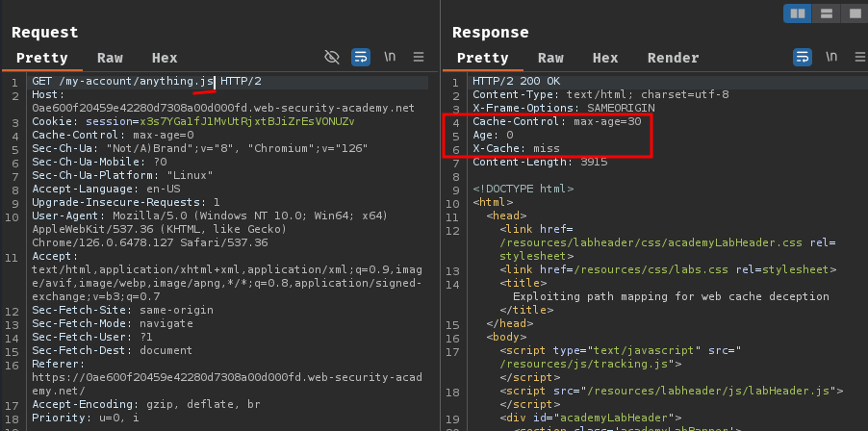The height and width of the screenshot is (431, 868).
Task: Switch to Response Hex tab
Action: [605, 58]
